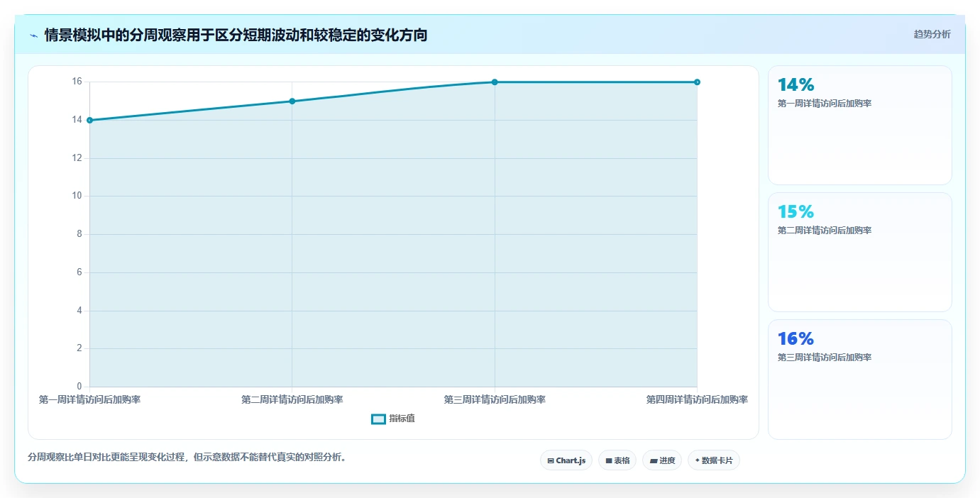Click the x-axis label 第三周详情访问后加购率
The image size is (980, 498).
(495, 399)
